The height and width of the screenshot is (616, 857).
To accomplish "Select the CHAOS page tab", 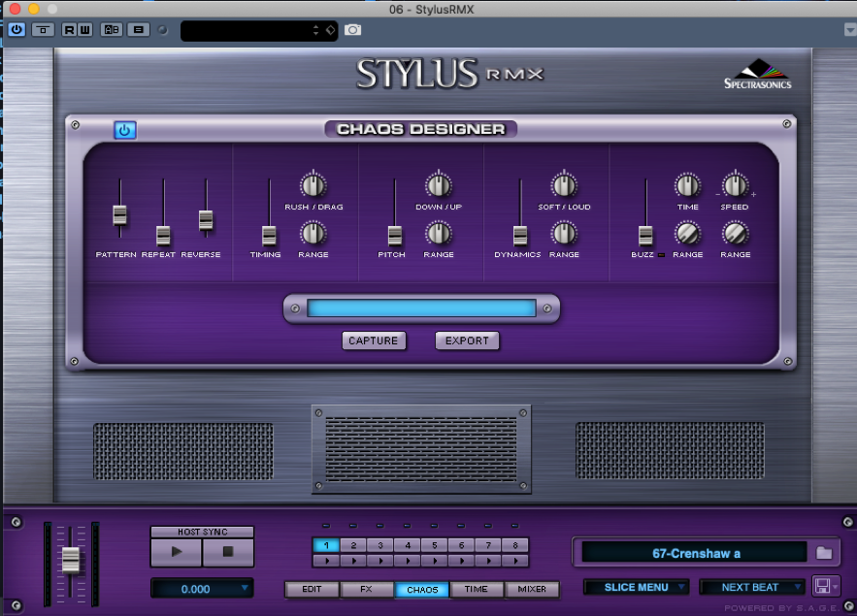I will click(x=422, y=589).
